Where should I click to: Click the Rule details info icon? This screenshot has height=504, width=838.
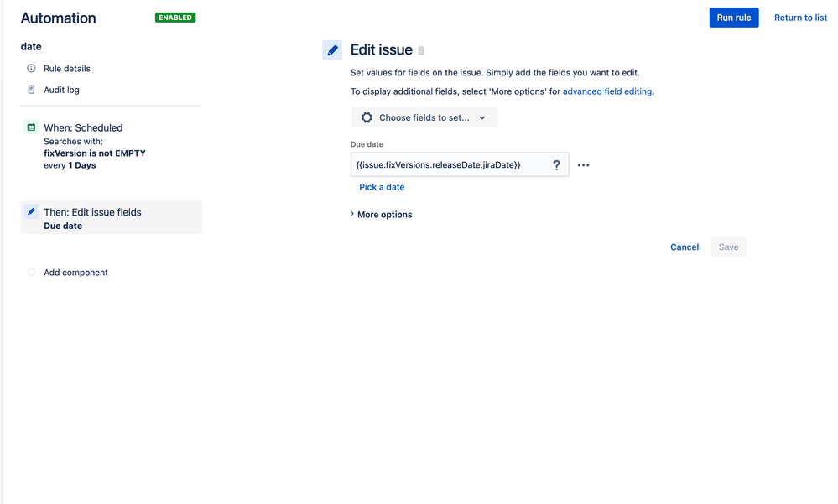31,69
